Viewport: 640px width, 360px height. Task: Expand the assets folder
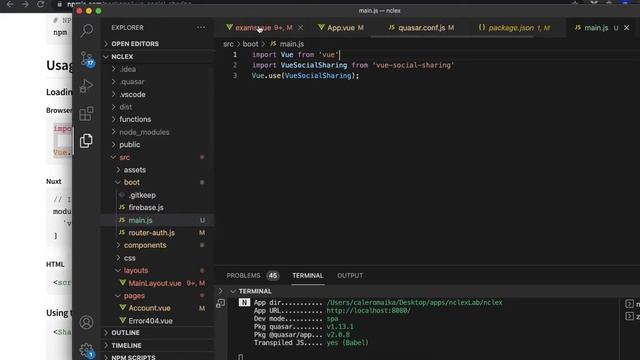click(158, 170)
